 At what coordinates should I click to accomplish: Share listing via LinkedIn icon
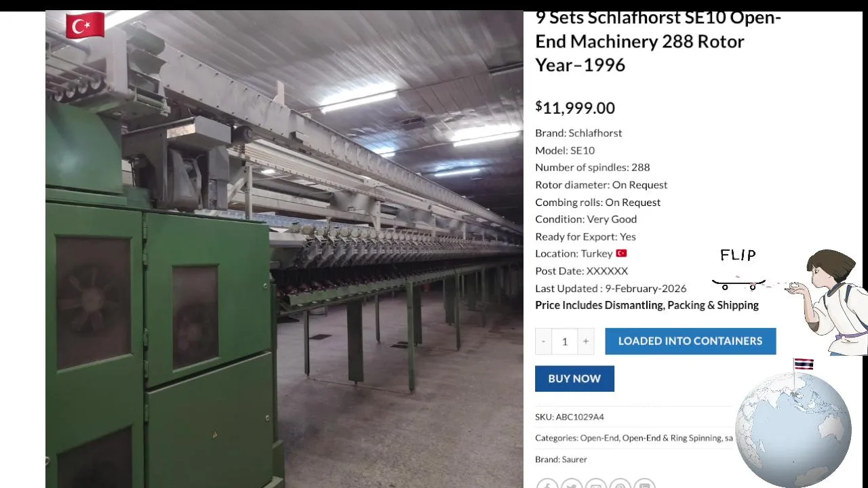coord(645,484)
